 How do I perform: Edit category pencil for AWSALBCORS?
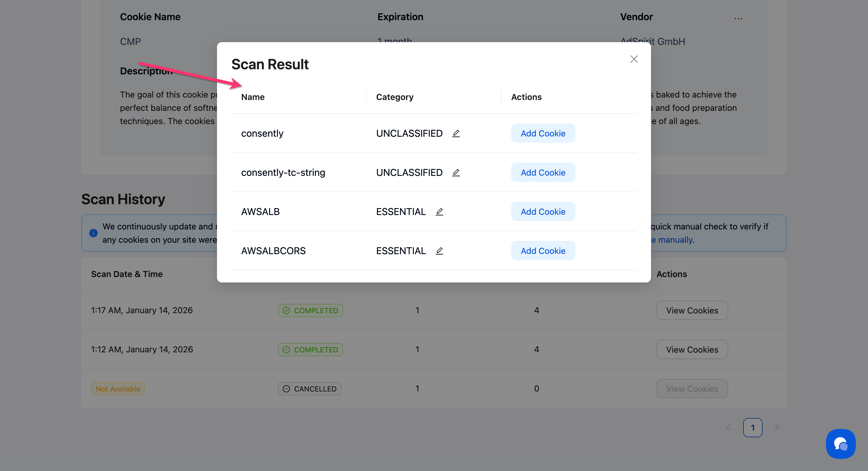439,251
